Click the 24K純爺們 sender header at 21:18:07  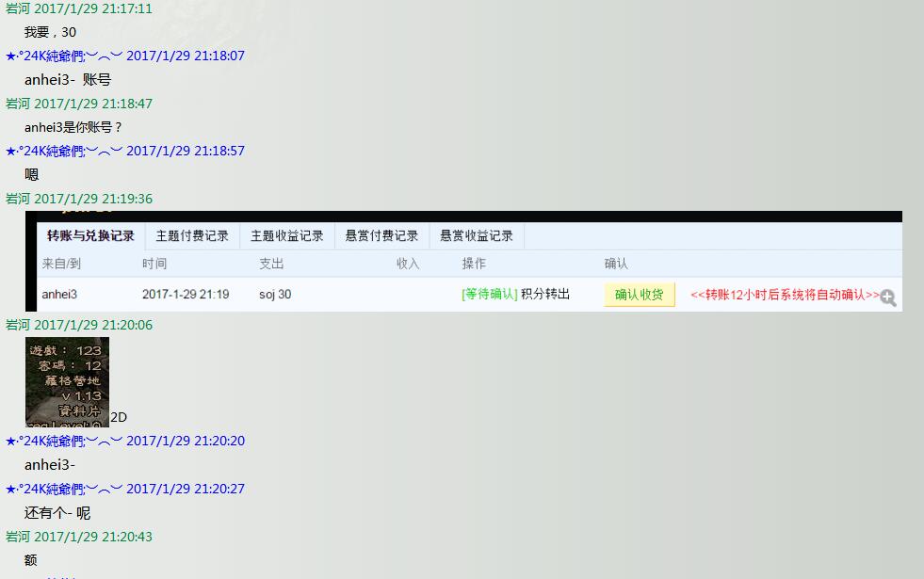pyautogui.click(x=124, y=56)
